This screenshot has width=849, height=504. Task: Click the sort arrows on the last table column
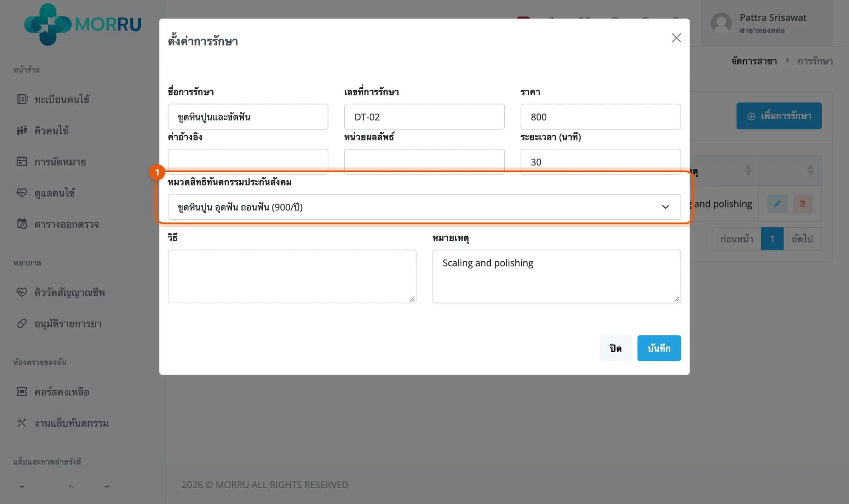tap(811, 170)
